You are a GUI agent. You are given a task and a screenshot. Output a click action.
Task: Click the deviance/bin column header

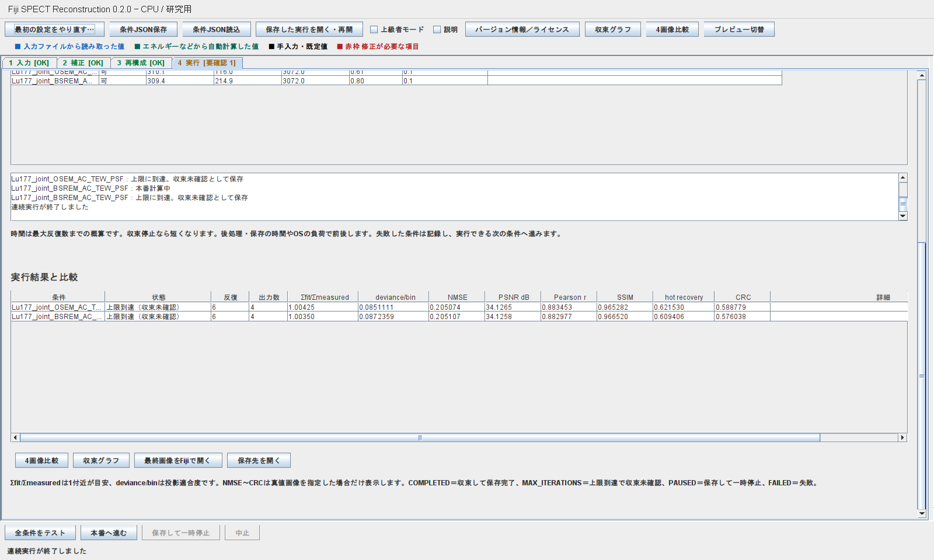(394, 297)
